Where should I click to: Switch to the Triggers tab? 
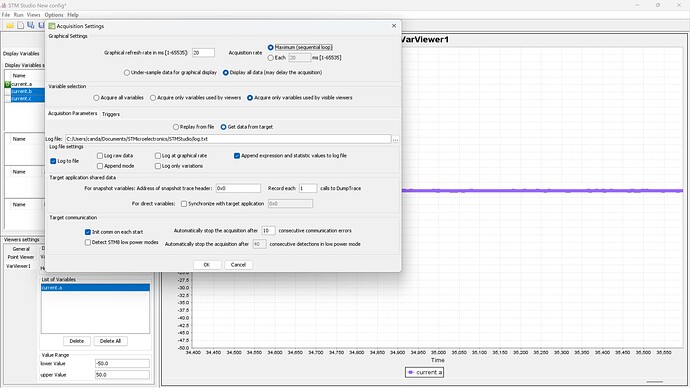[111, 114]
